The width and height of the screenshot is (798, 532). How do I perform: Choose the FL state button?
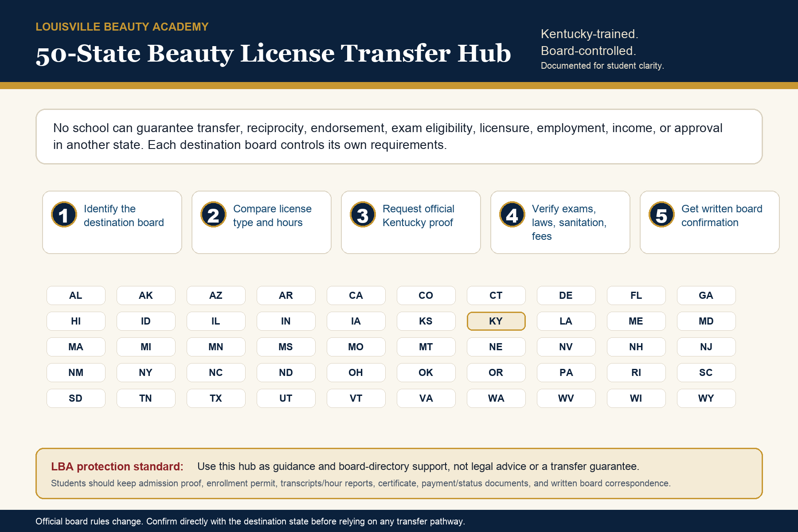[x=636, y=295]
